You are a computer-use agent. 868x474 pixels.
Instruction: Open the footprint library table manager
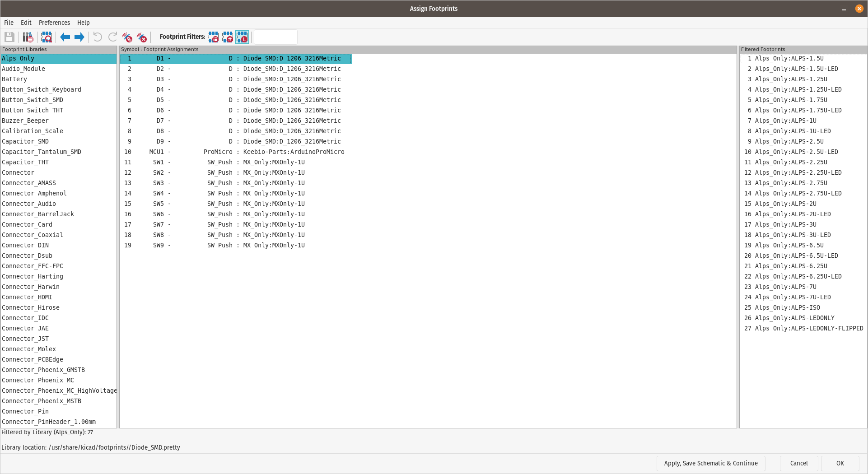point(28,37)
